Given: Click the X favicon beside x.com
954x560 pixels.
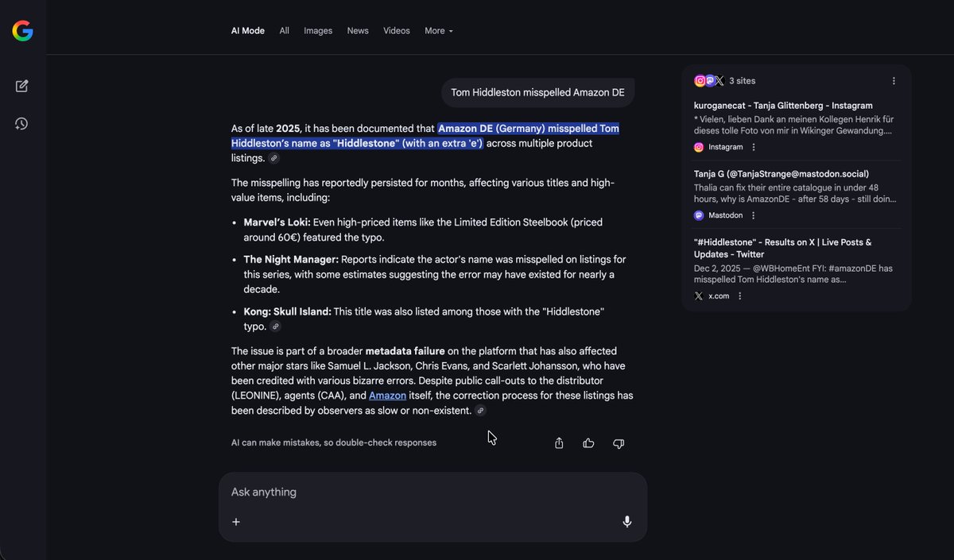Looking at the screenshot, I should [x=699, y=296].
